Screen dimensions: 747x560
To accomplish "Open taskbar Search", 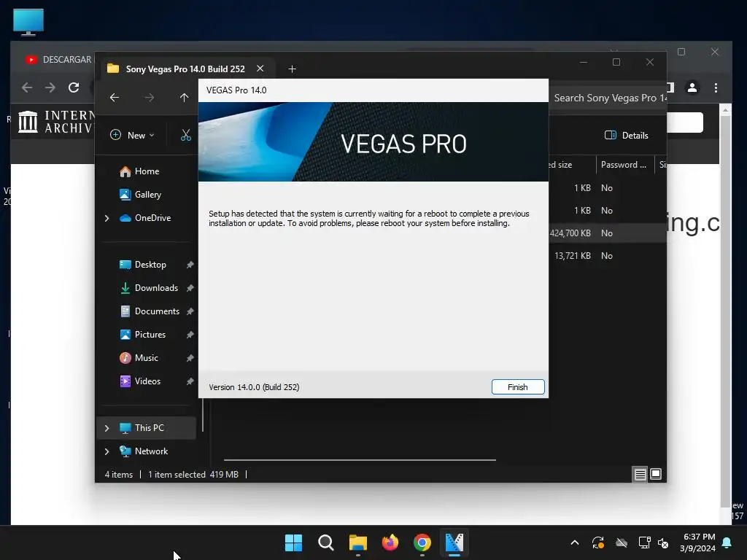I will pyautogui.click(x=326, y=542).
